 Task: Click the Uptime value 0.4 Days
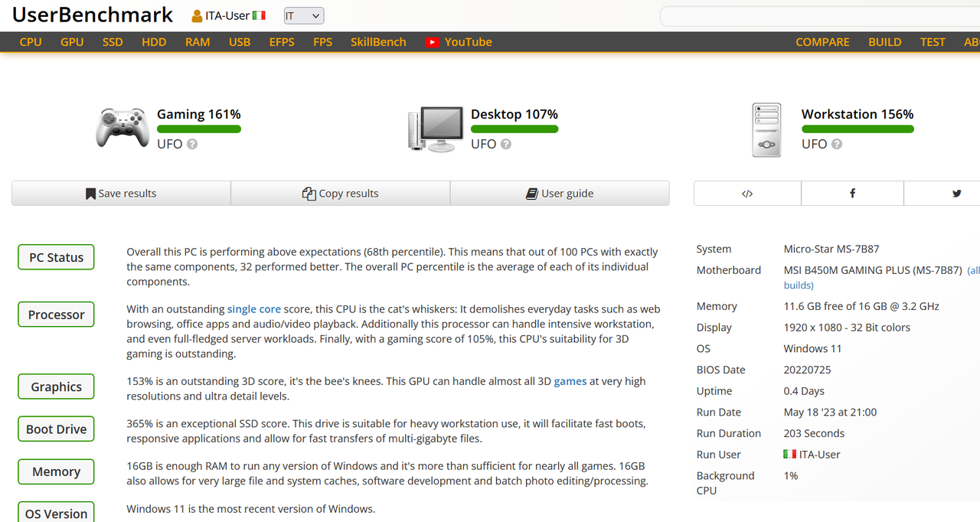click(804, 391)
